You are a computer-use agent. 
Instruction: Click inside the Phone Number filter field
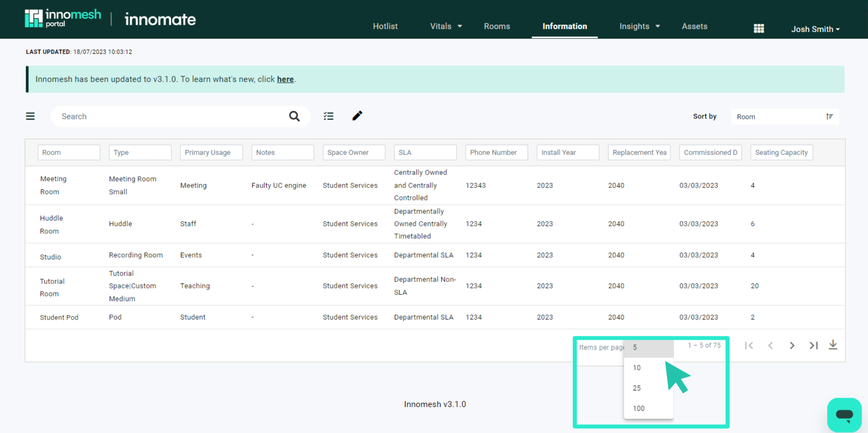496,152
